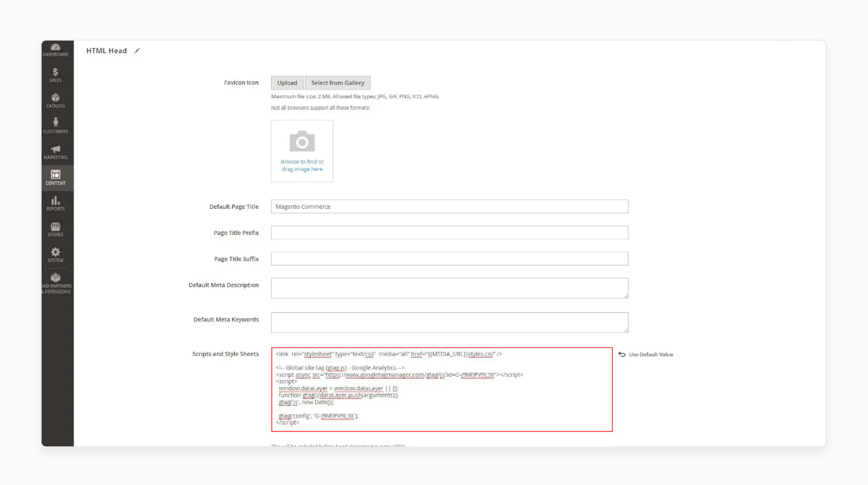Open the Content menu
Image resolution: width=868 pixels, height=485 pixels.
(56, 178)
